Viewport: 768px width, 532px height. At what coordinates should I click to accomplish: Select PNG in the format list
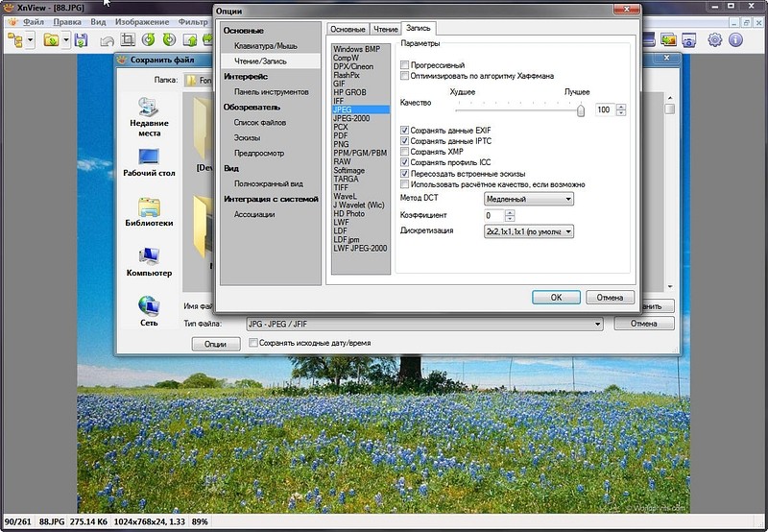coord(340,144)
